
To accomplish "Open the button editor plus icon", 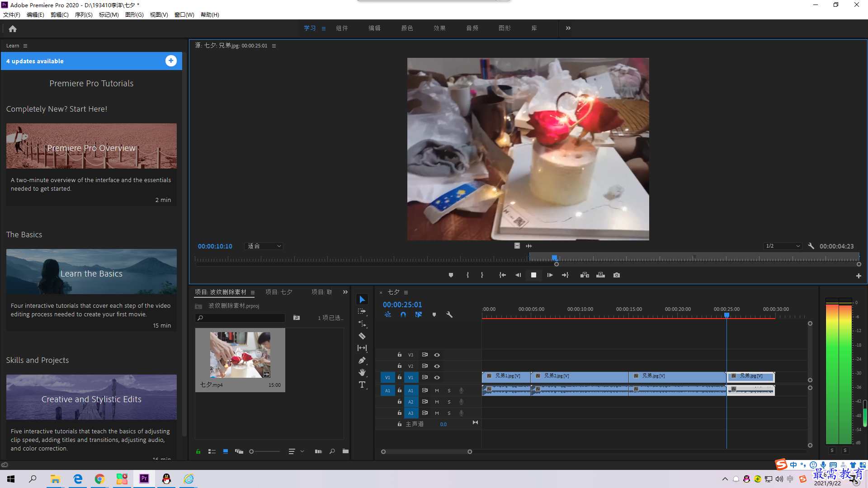I will pos(859,276).
